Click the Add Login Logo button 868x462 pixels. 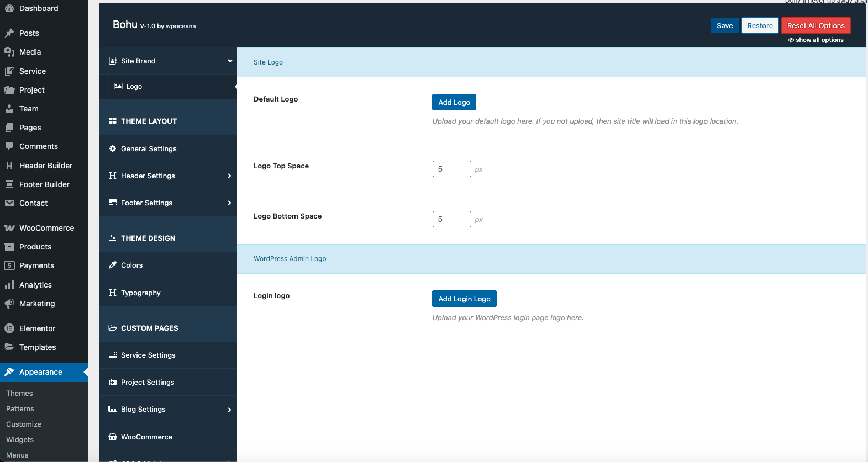click(x=464, y=299)
